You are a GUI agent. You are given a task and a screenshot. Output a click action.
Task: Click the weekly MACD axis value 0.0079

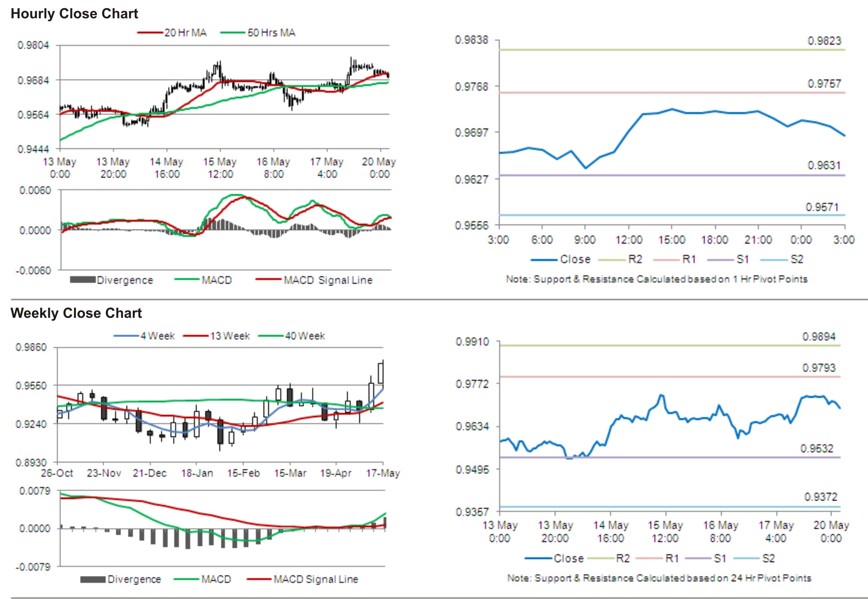click(35, 491)
